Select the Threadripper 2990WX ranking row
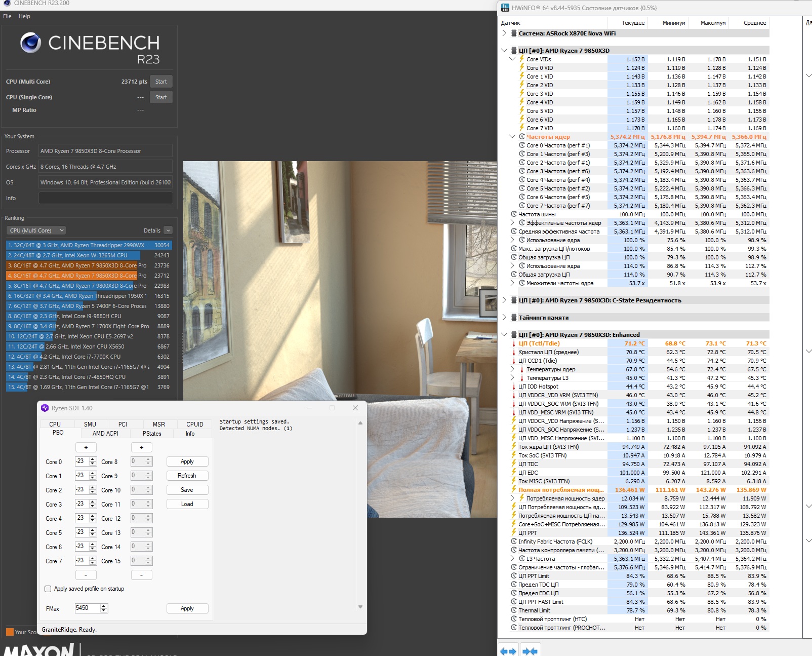Screen dimensions: 812x656 [x=89, y=245]
